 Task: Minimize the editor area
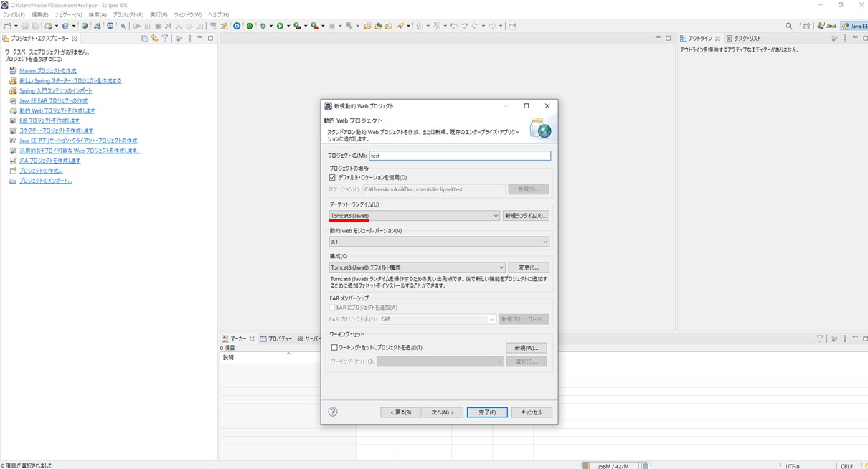[658, 38]
